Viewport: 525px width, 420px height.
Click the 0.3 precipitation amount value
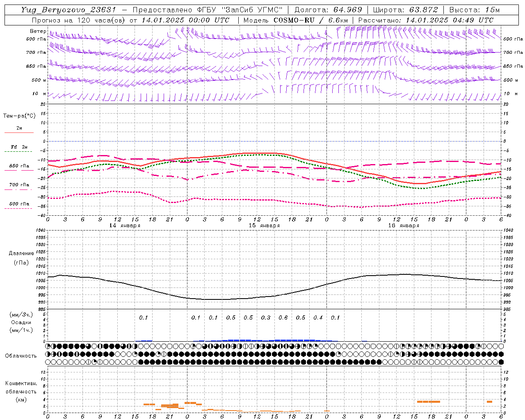tap(266, 317)
